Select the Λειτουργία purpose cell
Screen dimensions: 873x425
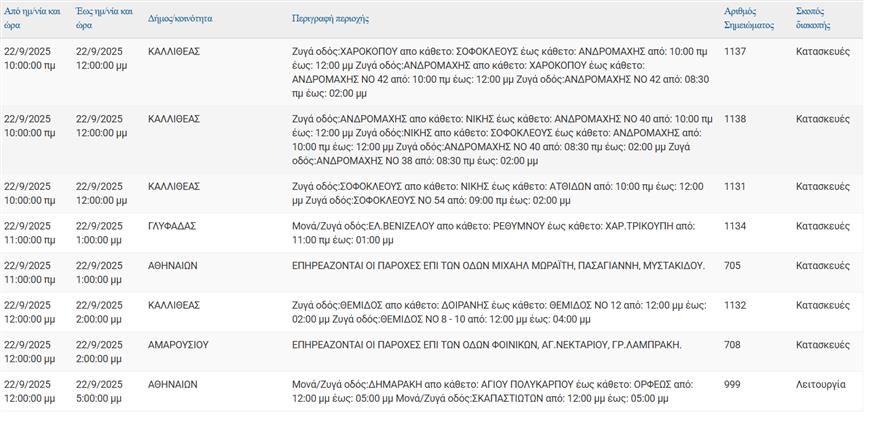point(821,384)
